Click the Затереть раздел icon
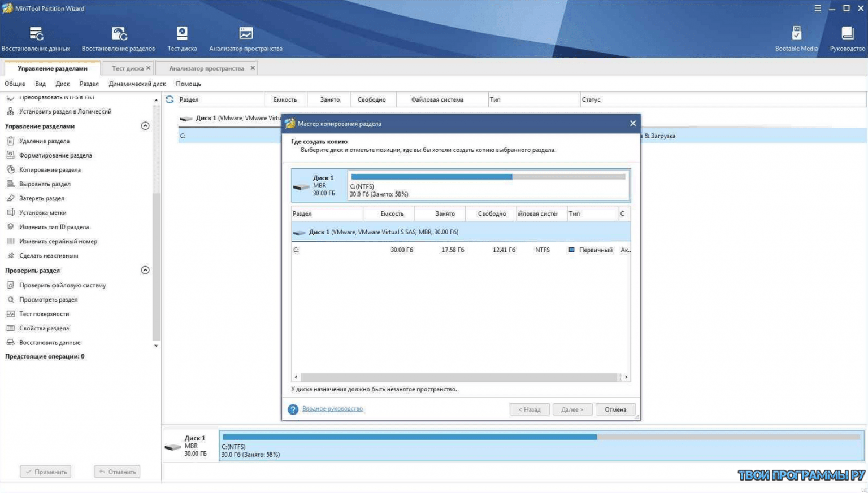The width and height of the screenshot is (868, 493). pyautogui.click(x=11, y=198)
